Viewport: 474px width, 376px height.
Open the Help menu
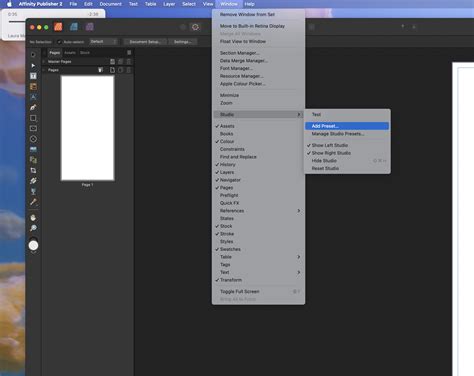(249, 4)
